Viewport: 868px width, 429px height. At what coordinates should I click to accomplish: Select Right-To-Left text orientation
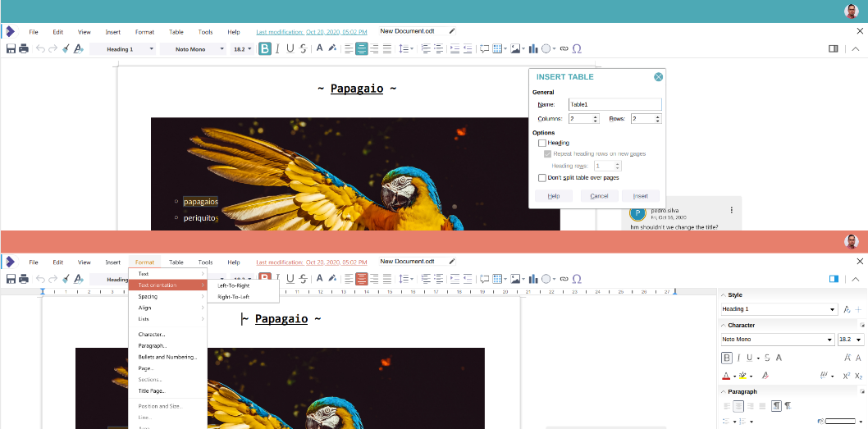point(233,297)
